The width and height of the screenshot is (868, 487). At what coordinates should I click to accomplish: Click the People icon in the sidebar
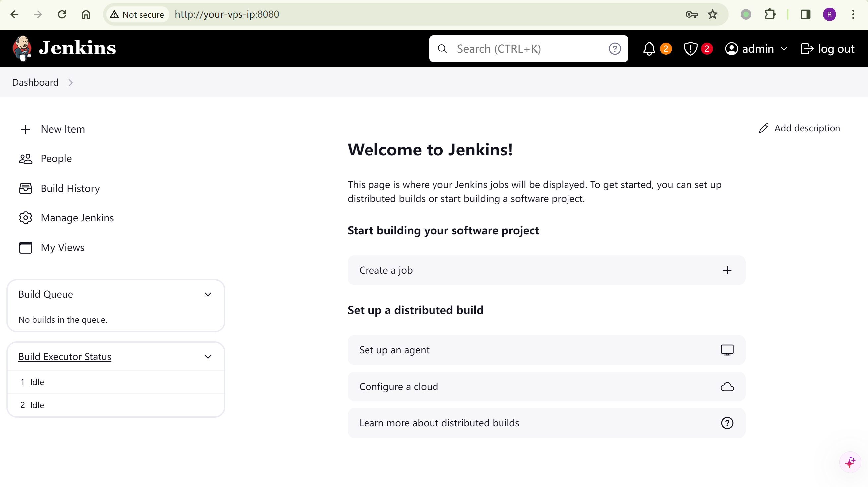(x=25, y=158)
